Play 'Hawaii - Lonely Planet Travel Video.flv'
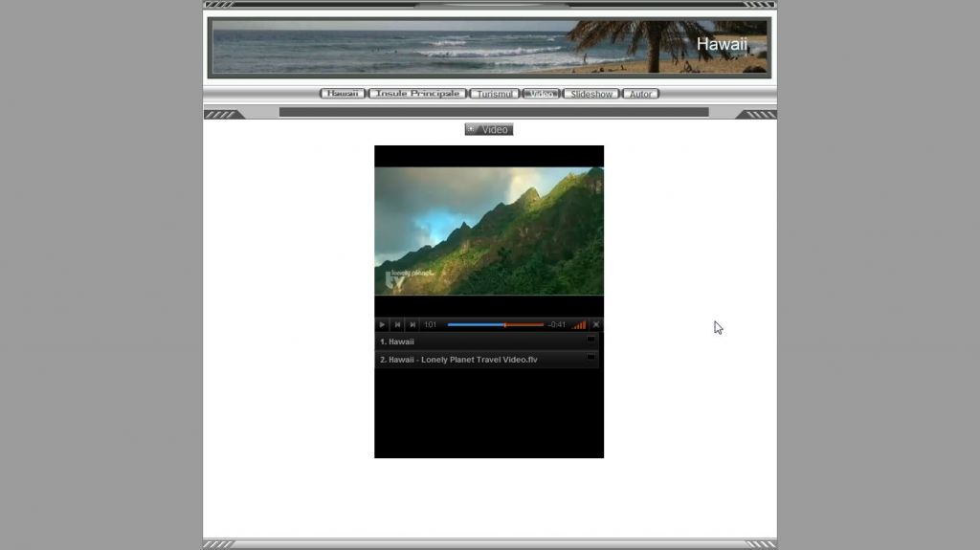This screenshot has width=980, height=550. (x=463, y=360)
